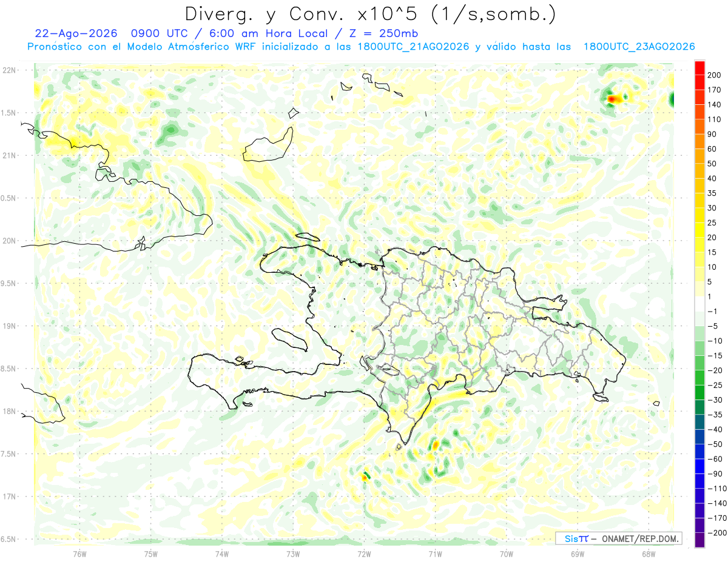Screen dimensions: 728x562
Task: Click the '19N' latitude label
Action: (9, 326)
